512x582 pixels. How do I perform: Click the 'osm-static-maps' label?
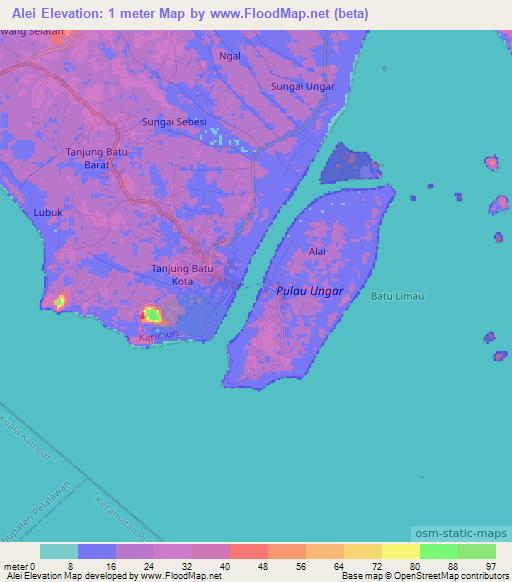point(461,533)
